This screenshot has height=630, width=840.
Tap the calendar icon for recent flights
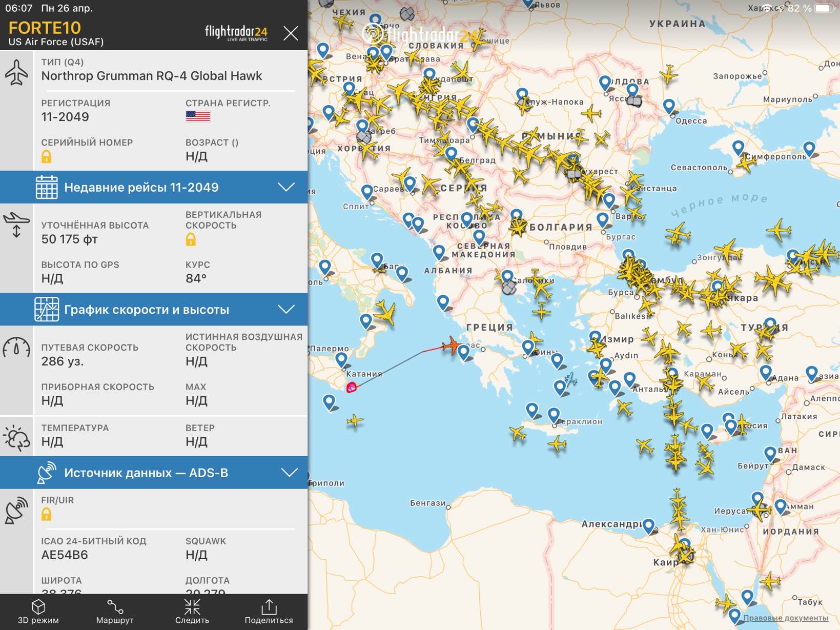tap(46, 187)
